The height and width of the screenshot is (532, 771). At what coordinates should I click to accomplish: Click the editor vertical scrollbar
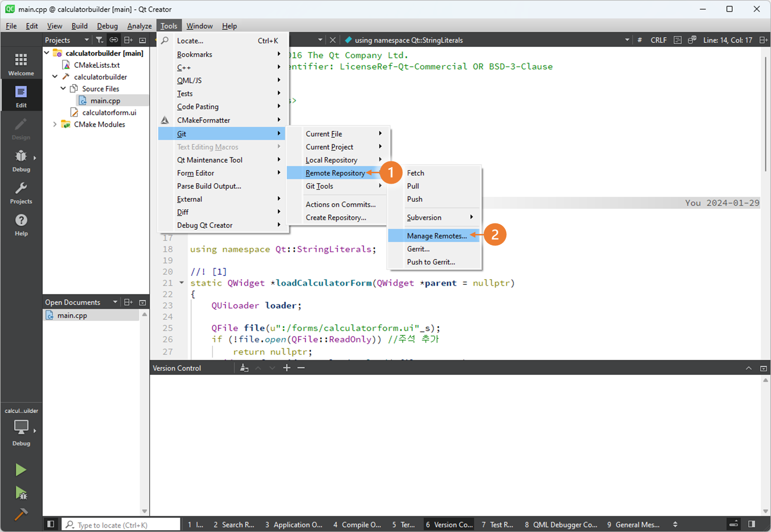pyautogui.click(x=765, y=114)
